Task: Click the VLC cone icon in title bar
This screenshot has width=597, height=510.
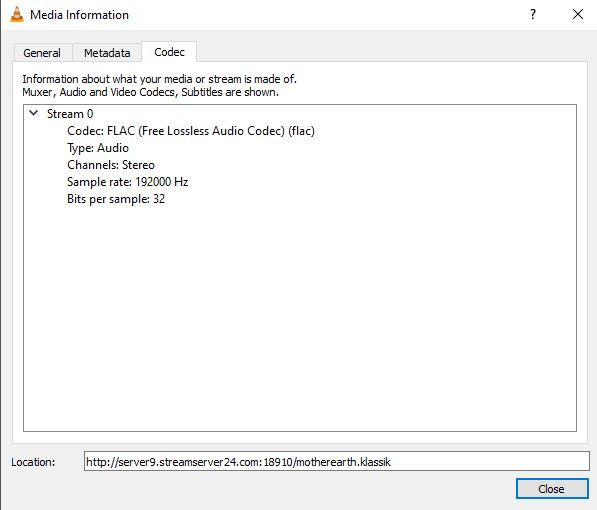Action: pyautogui.click(x=17, y=15)
